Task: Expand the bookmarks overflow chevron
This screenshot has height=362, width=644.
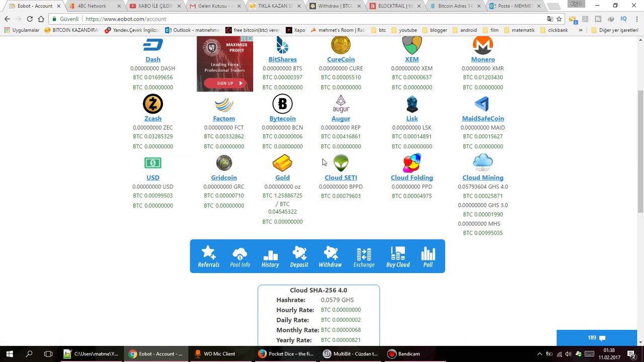Action: tap(581, 30)
